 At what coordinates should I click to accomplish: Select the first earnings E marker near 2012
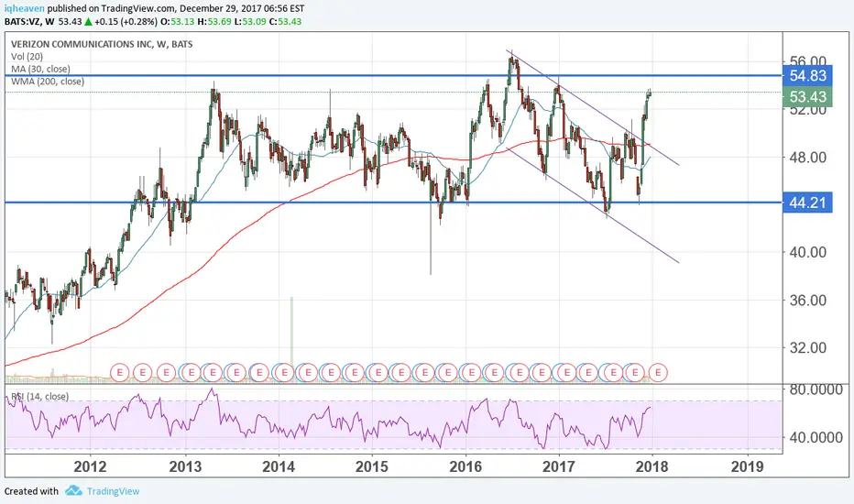pyautogui.click(x=119, y=373)
